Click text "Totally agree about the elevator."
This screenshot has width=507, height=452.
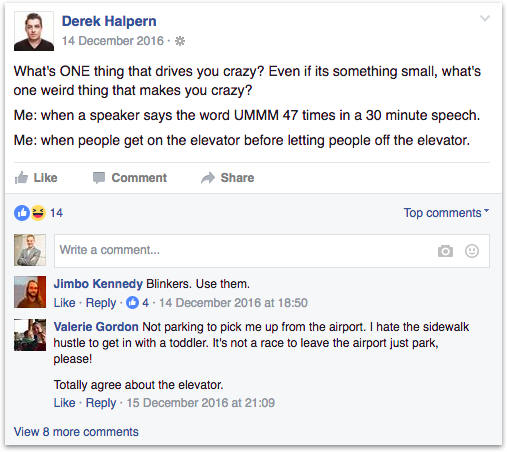point(138,385)
